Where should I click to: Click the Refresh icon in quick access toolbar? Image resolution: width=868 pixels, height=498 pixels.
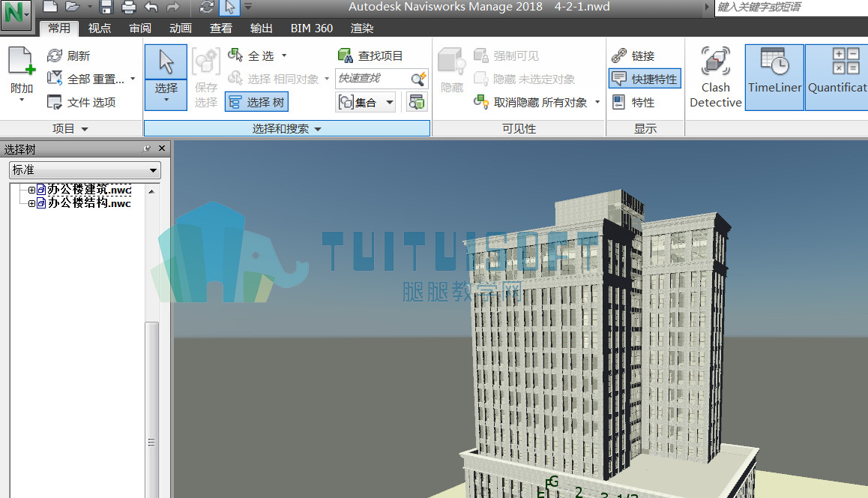pos(207,7)
